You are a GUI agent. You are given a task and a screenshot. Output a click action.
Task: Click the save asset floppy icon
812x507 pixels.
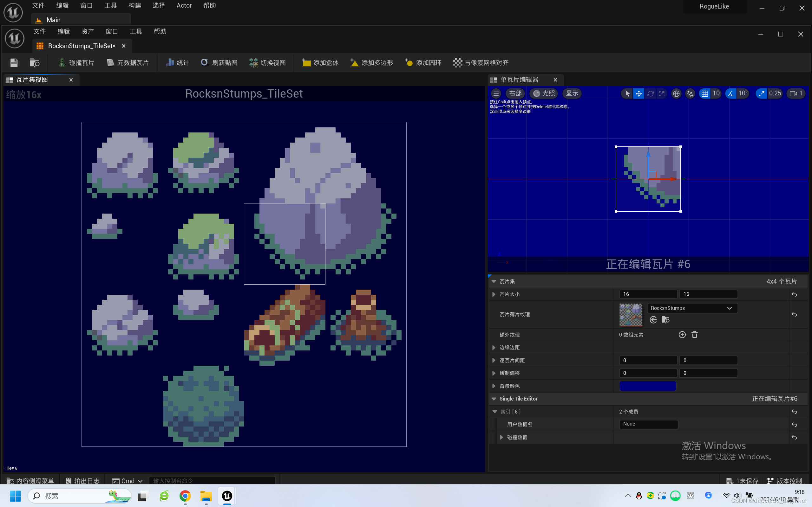pyautogui.click(x=14, y=63)
